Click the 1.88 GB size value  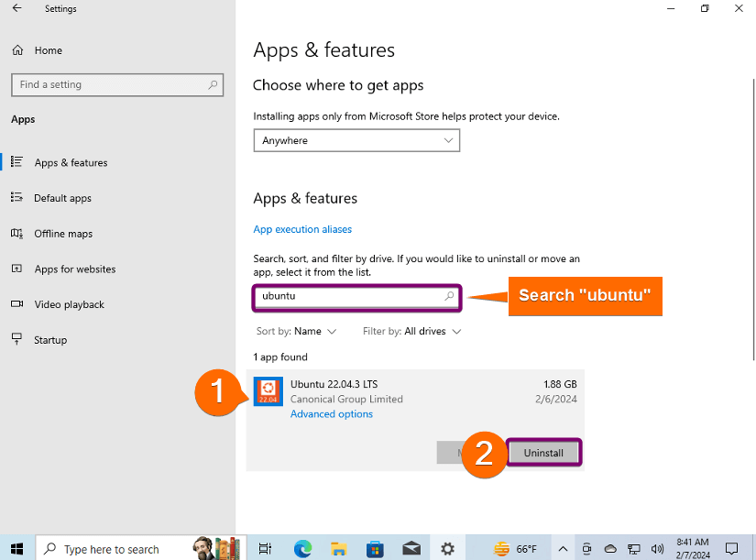click(x=560, y=384)
